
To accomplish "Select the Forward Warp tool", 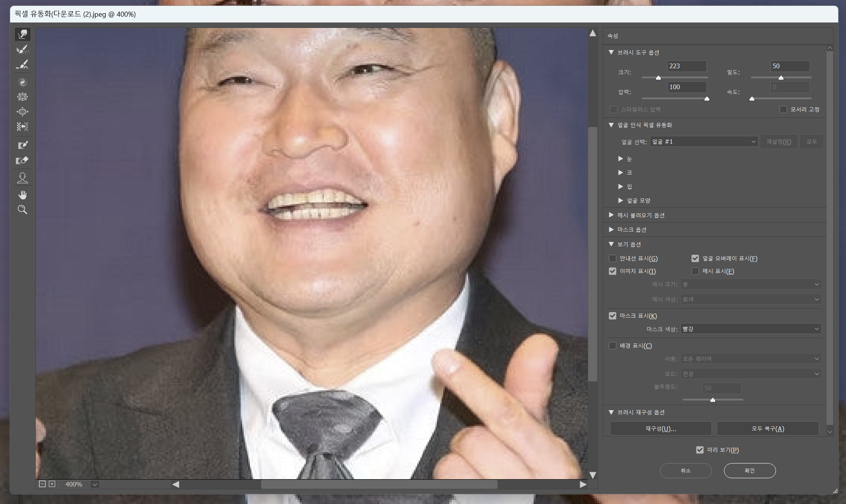I will point(23,35).
